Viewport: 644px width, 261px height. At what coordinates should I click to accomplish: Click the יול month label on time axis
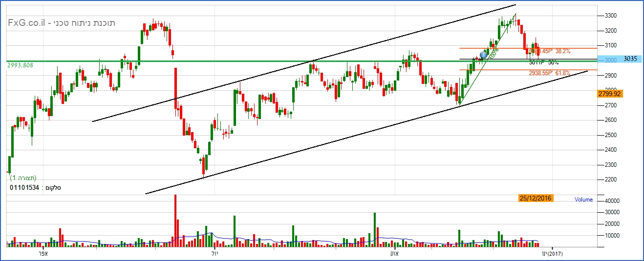coord(215,254)
